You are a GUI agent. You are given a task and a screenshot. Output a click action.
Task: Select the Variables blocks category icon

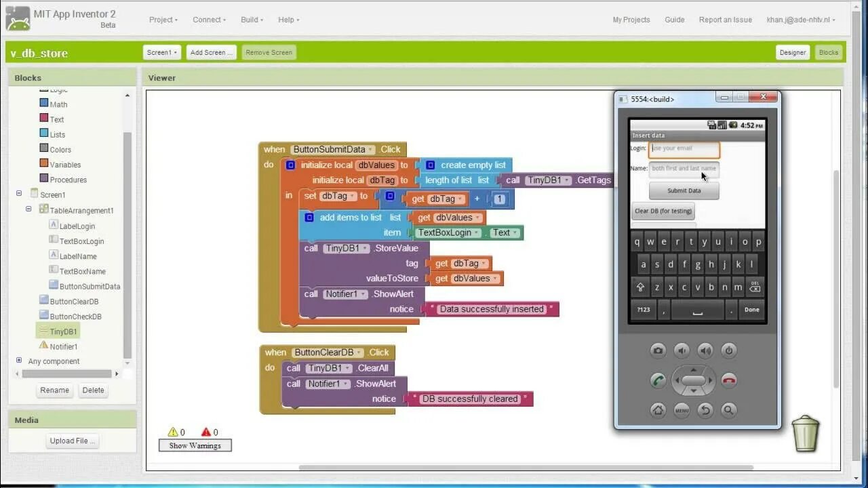pyautogui.click(x=44, y=163)
